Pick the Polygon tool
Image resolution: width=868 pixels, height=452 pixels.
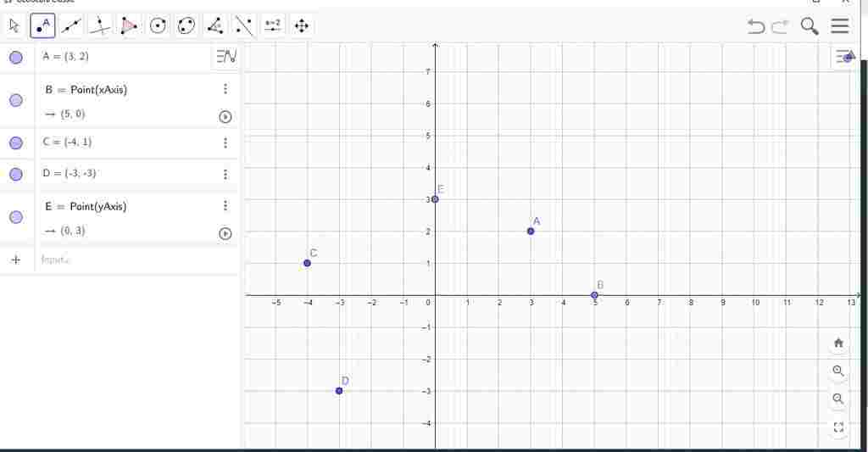[129, 26]
